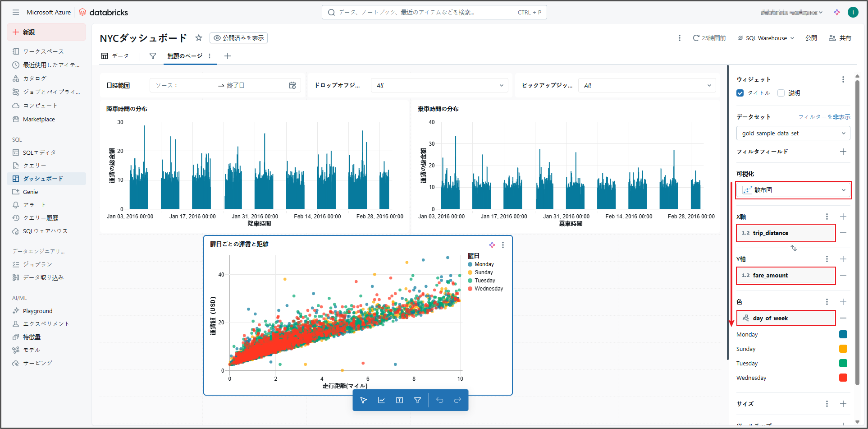This screenshot has height=429, width=868.
Task: Open SQLエディタ in the sidebar
Action: coord(39,152)
